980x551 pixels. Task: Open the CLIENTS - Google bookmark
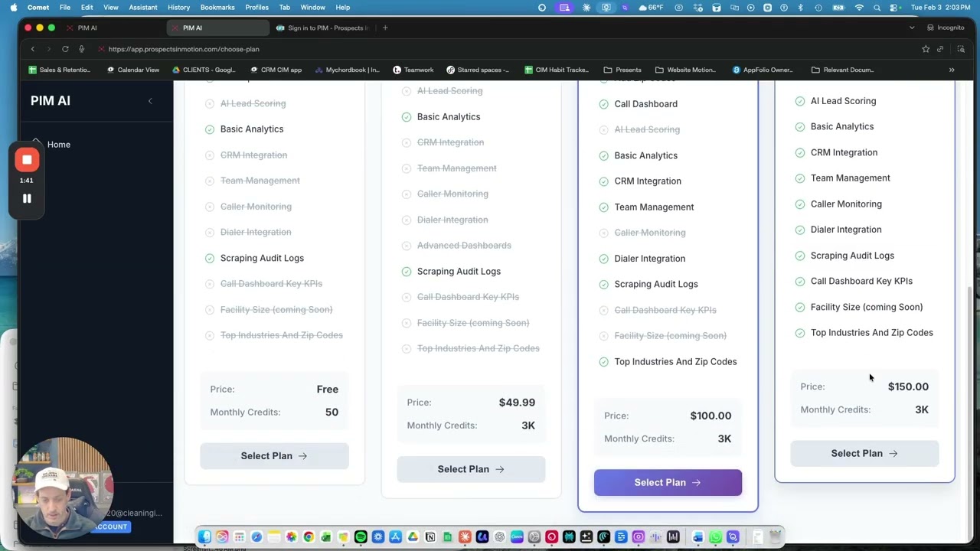204,70
